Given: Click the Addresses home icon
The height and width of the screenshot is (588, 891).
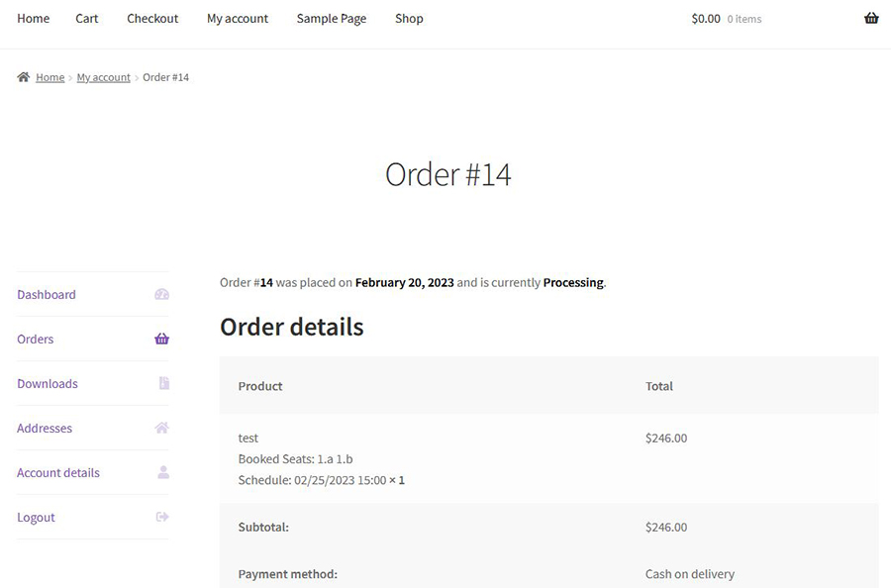Looking at the screenshot, I should [161, 428].
